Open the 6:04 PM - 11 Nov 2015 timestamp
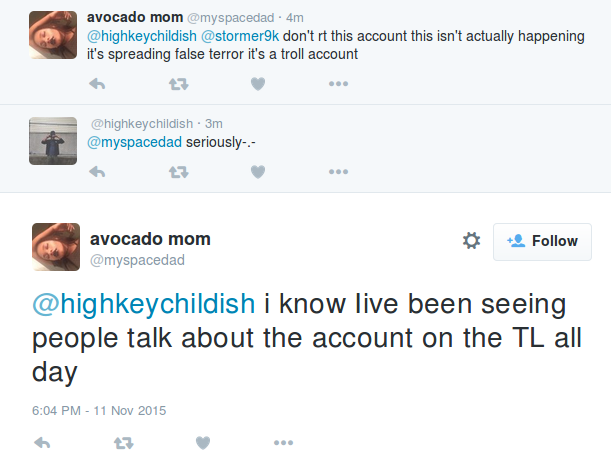This screenshot has height=471, width=611. pos(99,410)
